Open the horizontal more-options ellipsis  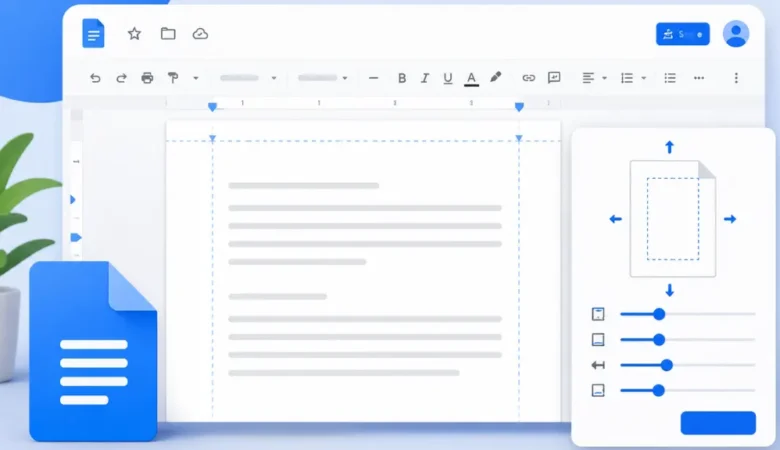(699, 78)
